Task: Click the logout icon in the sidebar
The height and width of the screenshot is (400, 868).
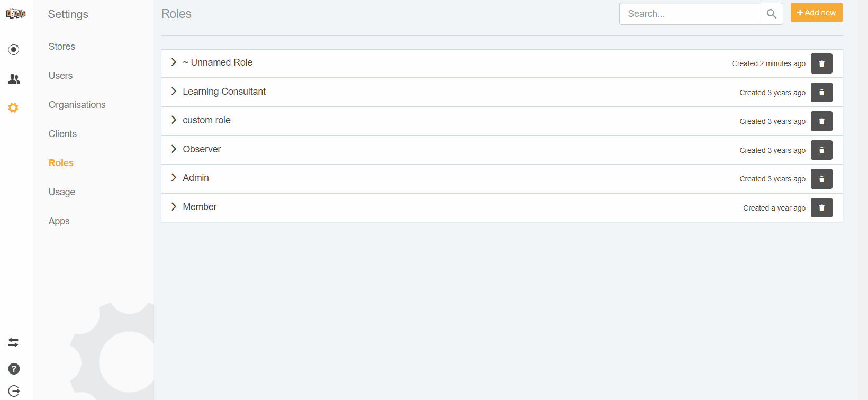Action: pyautogui.click(x=14, y=391)
